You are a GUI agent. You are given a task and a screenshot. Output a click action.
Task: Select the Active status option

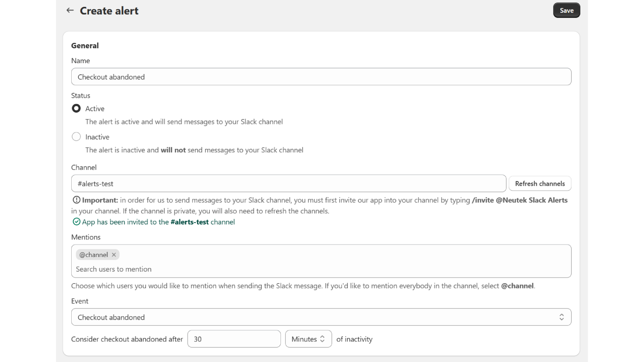tap(76, 108)
